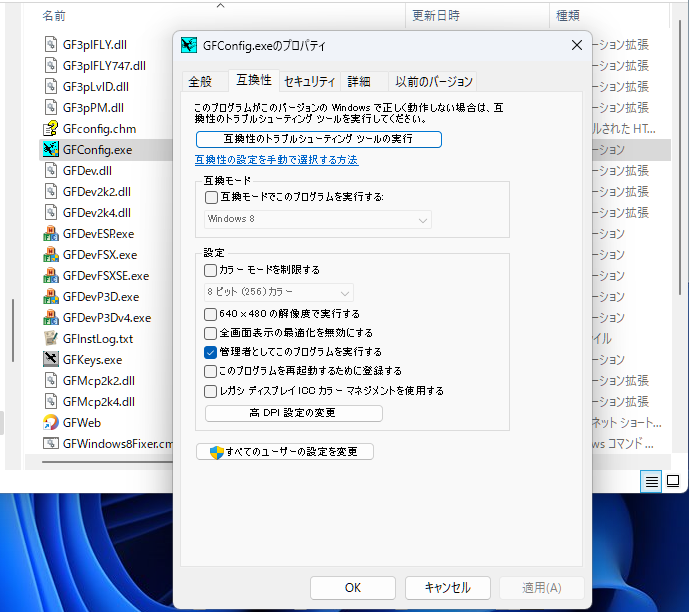Close the GFConfig.exe properties dialog
Viewport: 689px width, 612px height.
click(577, 45)
